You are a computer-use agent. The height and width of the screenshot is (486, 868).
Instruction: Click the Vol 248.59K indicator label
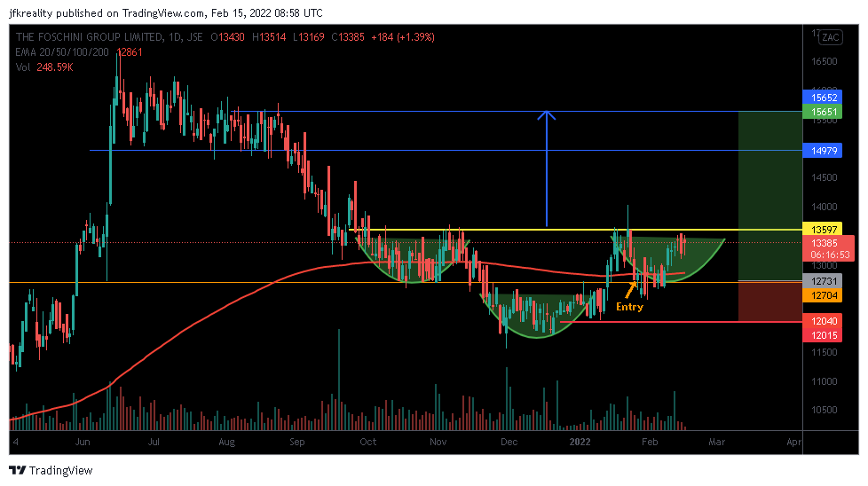(44, 67)
